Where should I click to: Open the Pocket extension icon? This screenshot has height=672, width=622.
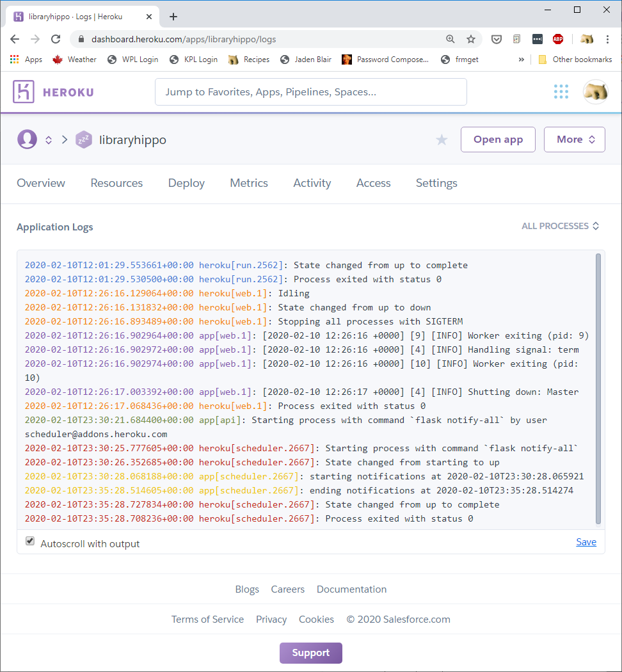pyautogui.click(x=496, y=39)
